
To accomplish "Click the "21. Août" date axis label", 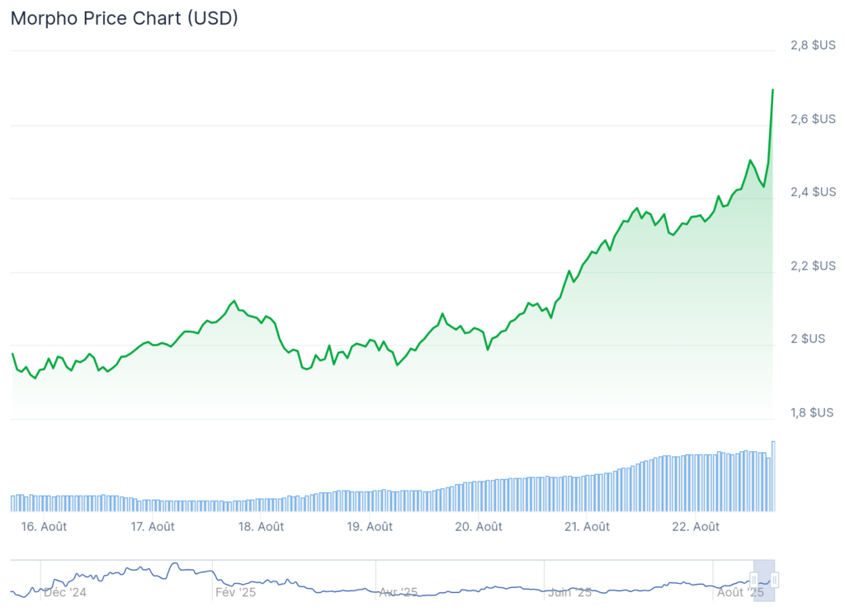I will 587,527.
